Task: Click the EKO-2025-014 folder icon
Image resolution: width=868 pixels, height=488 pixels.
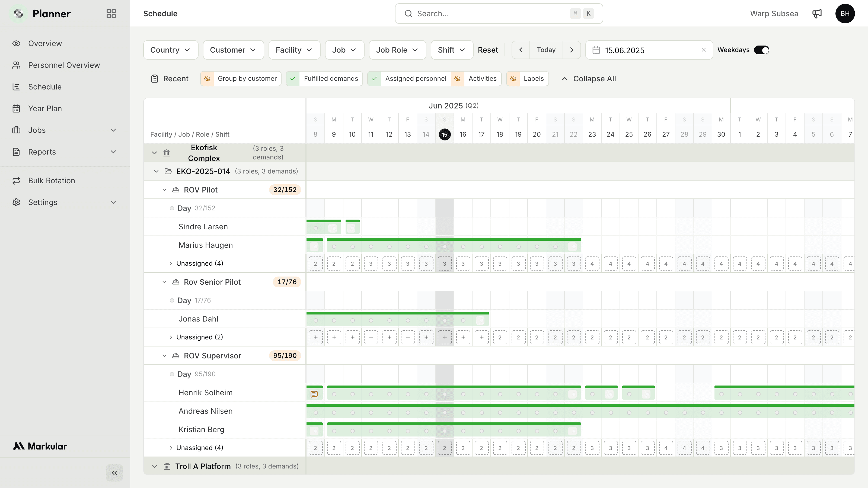Action: click(x=168, y=171)
